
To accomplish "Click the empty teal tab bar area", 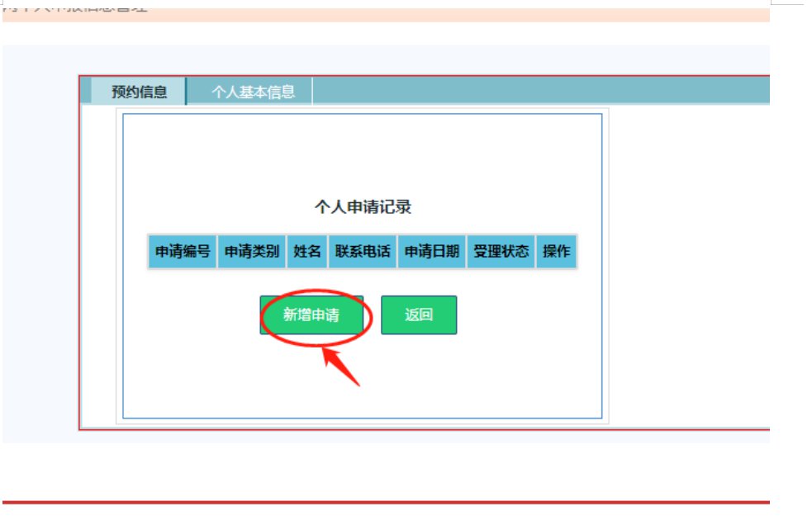I will pos(537,91).
